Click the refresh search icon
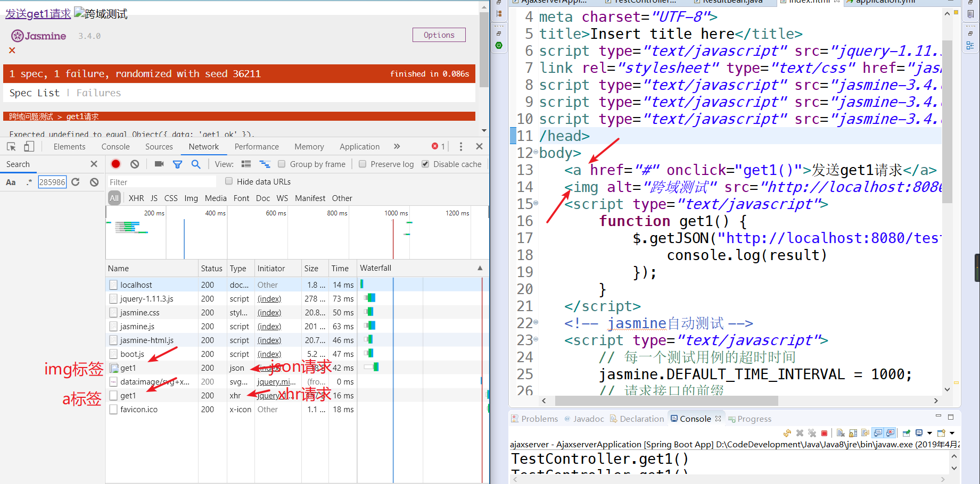Viewport: 980px width, 484px height. click(x=76, y=182)
